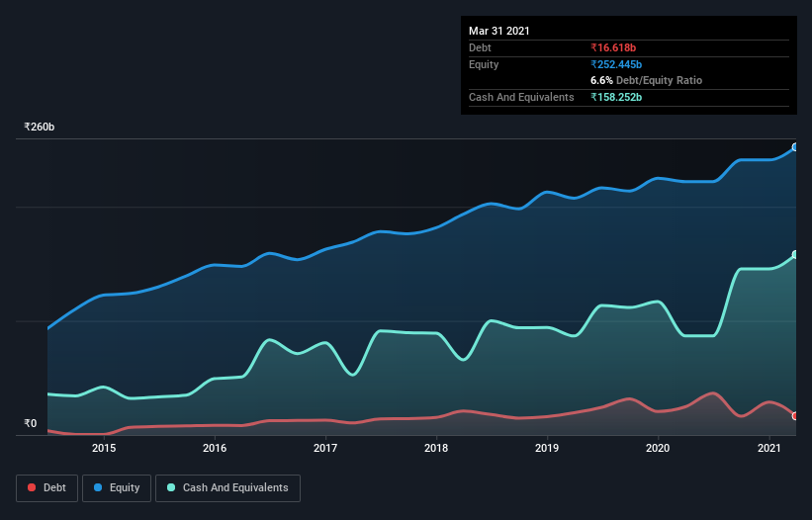Click the blue Equity legend dot
Viewport: 812px width, 520px height.
coord(98,487)
